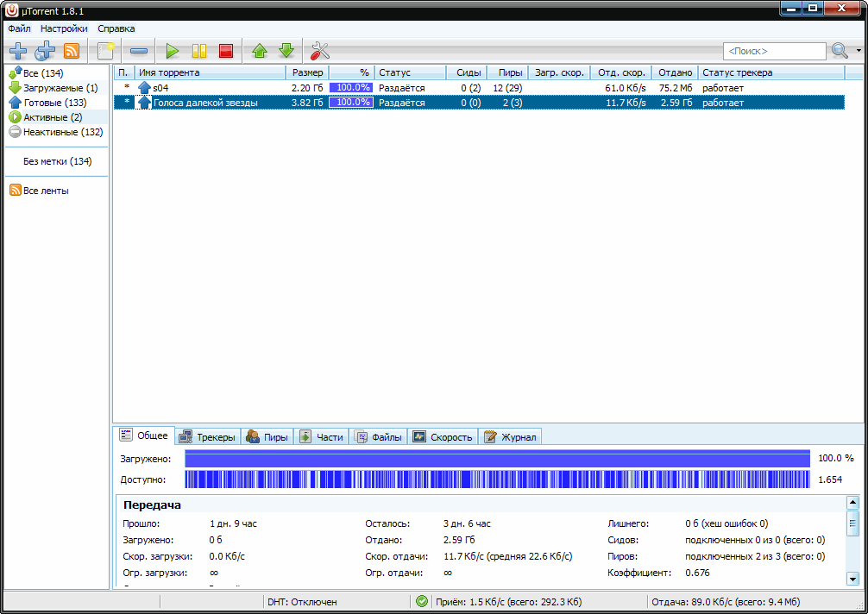This screenshot has height=614, width=868.
Task: Open the Preferences wrench icon
Action: point(320,51)
